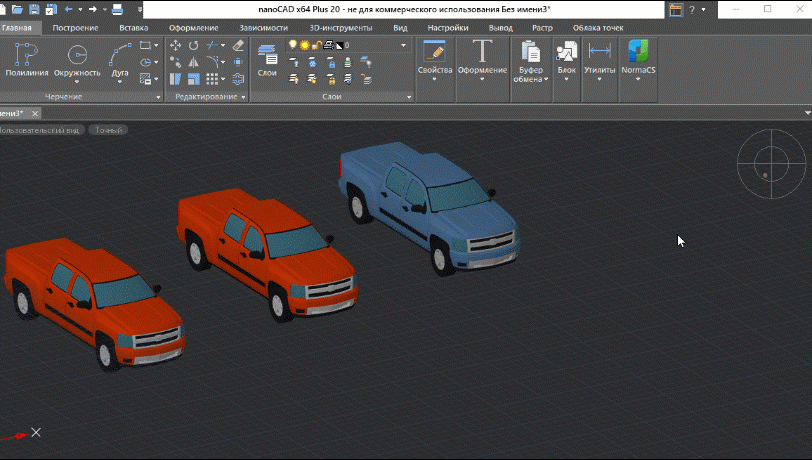Screen dimensions: 812x460
Task: Click the Rotate icon in editing panel
Action: [x=193, y=45]
